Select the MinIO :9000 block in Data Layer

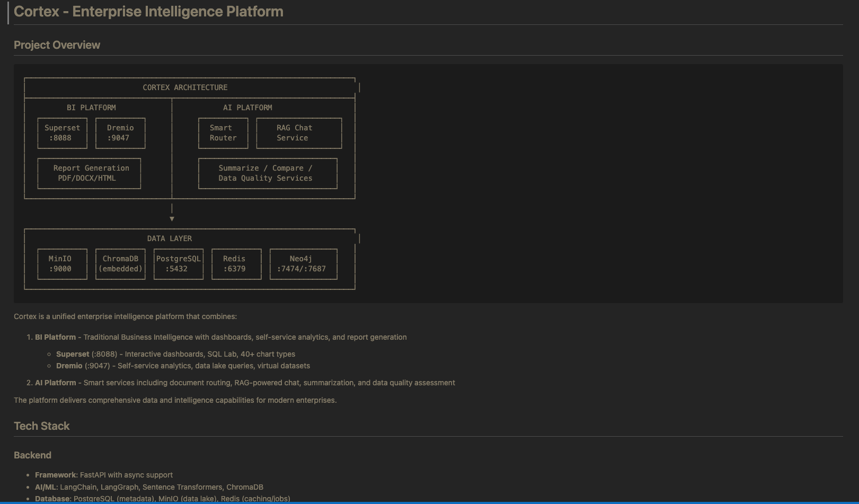pyautogui.click(x=62, y=263)
